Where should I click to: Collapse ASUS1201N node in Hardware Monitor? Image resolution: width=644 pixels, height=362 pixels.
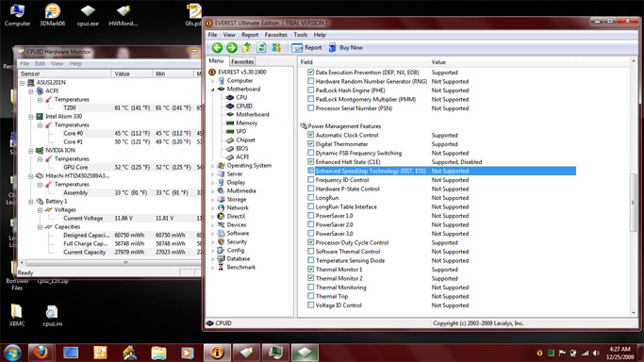click(x=23, y=83)
